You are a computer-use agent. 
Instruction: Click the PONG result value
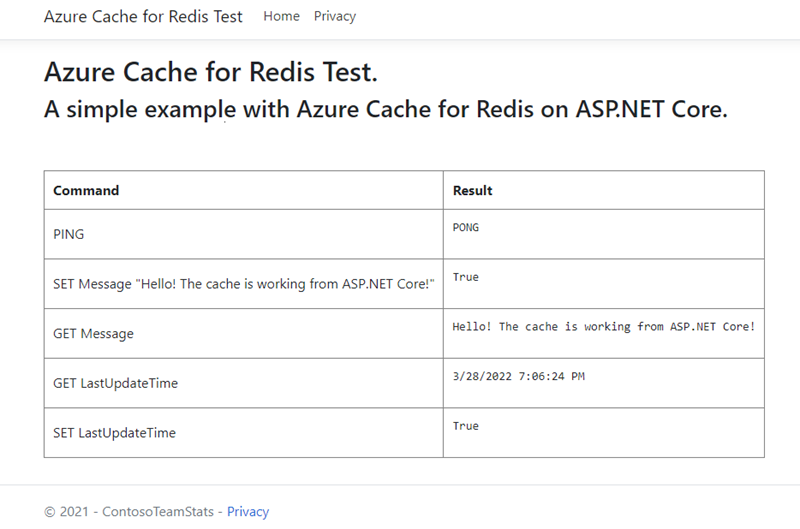(466, 227)
